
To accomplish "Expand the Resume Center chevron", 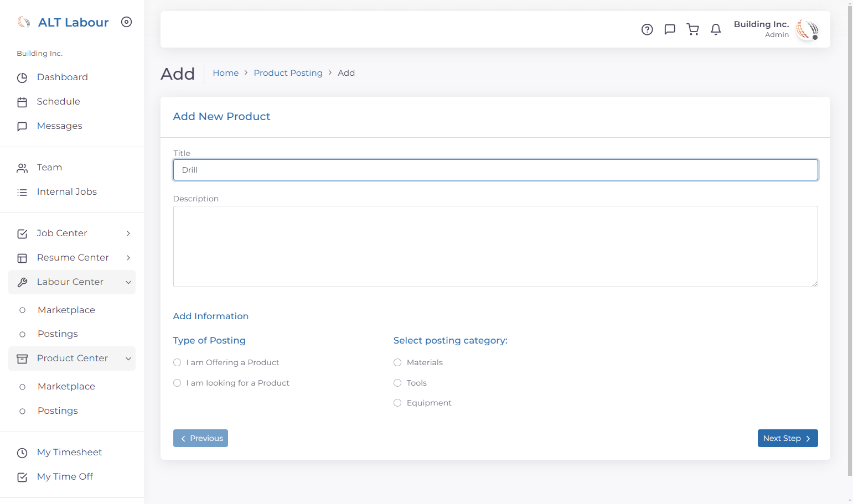I will [x=128, y=258].
